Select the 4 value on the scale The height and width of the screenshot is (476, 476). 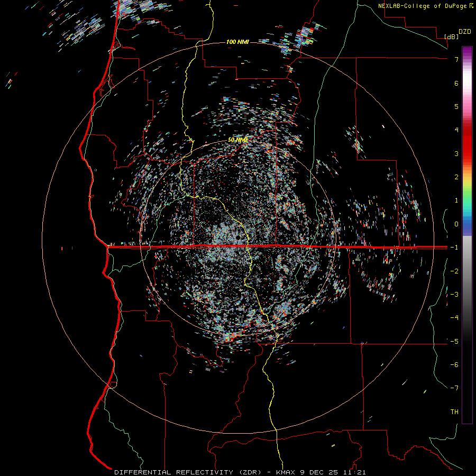point(456,130)
